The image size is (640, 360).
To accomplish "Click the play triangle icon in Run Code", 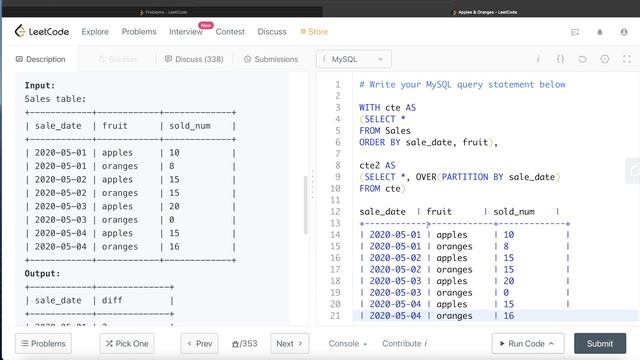I will [502, 344].
